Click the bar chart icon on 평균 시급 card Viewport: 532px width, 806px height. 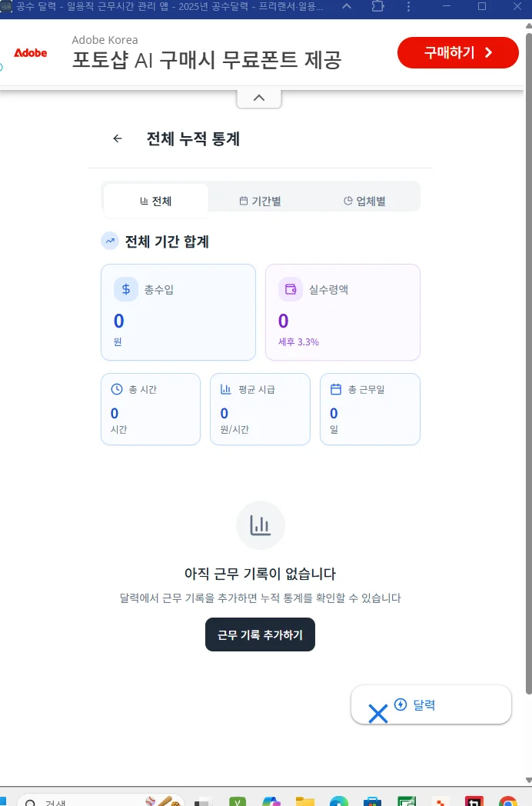coord(225,389)
